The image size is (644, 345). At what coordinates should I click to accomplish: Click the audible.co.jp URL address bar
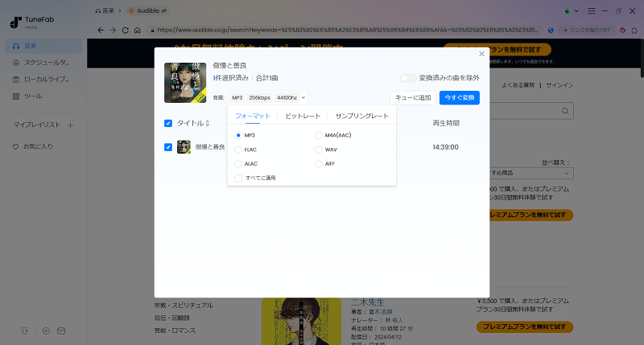click(345, 30)
